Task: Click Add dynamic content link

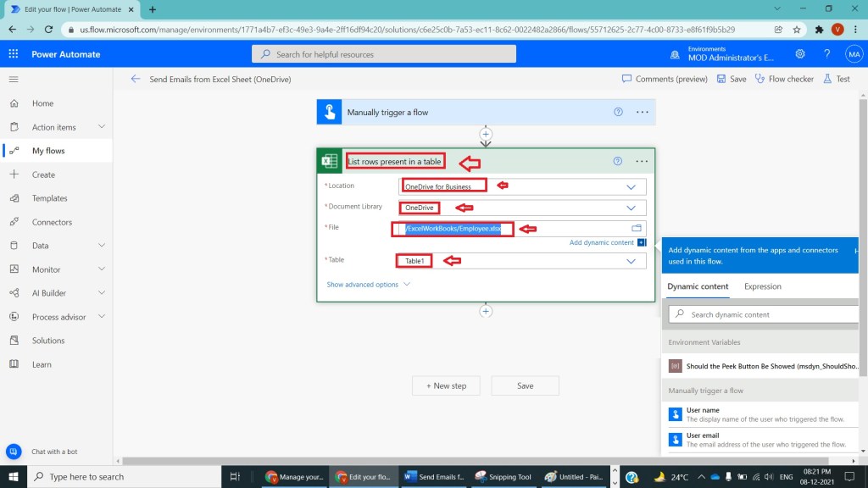Action: tap(601, 243)
